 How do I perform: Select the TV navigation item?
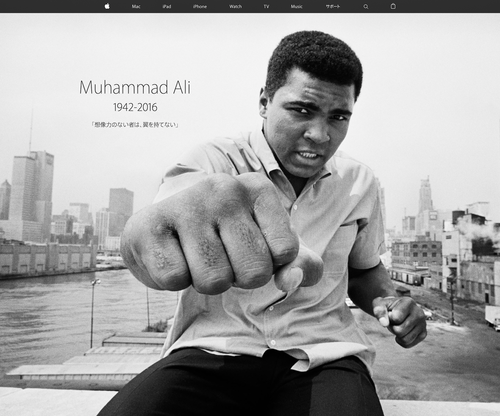pyautogui.click(x=266, y=6)
